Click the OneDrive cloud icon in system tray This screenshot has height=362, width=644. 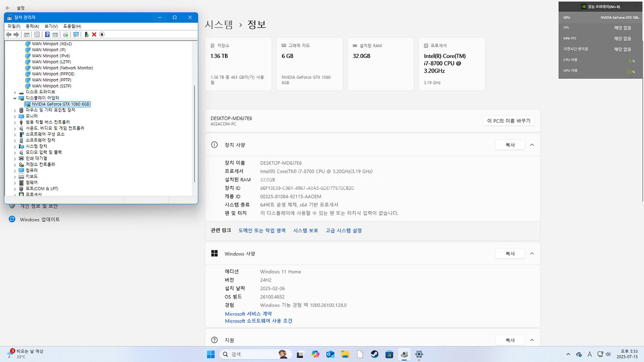(579, 354)
